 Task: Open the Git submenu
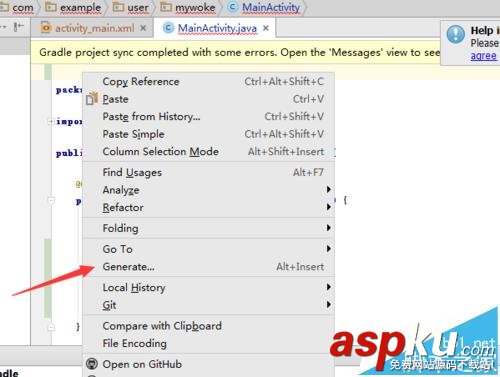pyautogui.click(x=208, y=305)
